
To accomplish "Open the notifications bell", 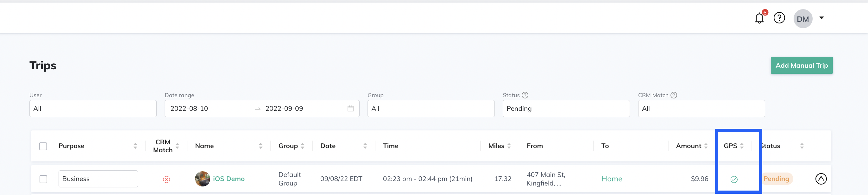I will point(759,18).
